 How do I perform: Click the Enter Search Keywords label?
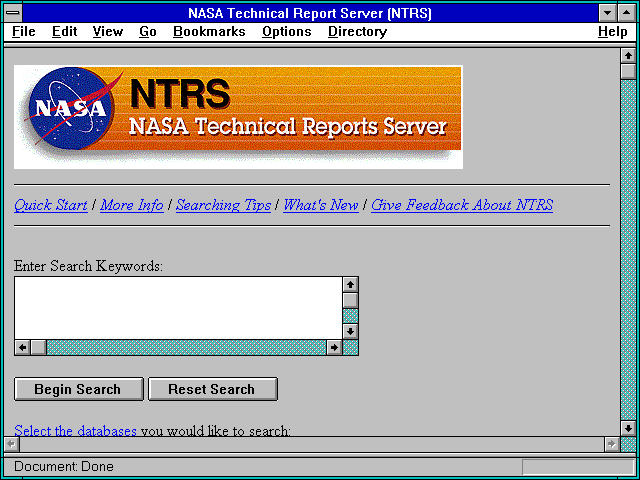pos(88,266)
